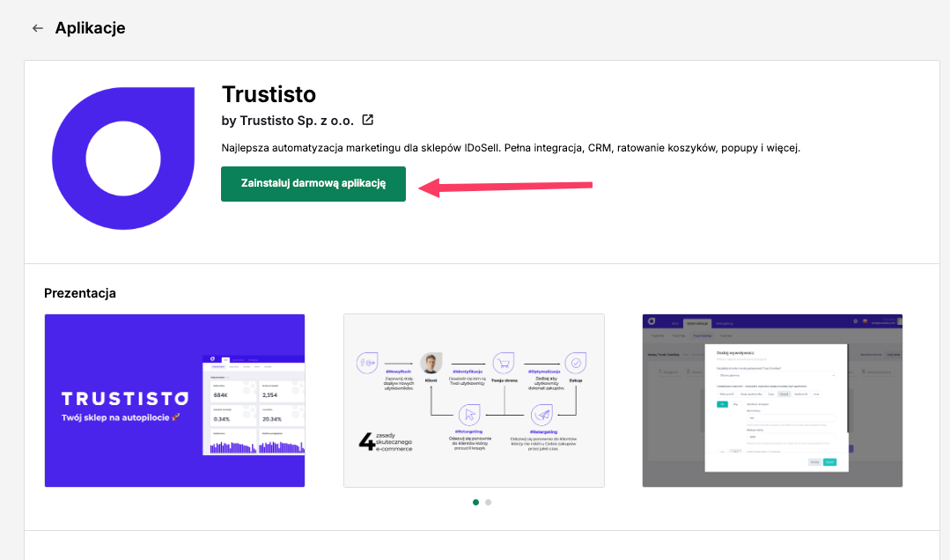Click the Aplikacje page heading
The image size is (950, 560).
(x=91, y=28)
